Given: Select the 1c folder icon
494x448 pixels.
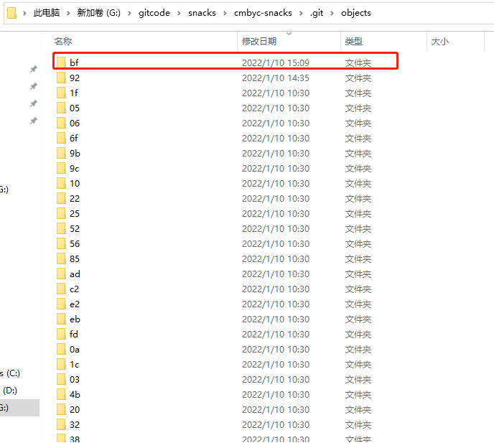Looking at the screenshot, I should pyautogui.click(x=61, y=364).
